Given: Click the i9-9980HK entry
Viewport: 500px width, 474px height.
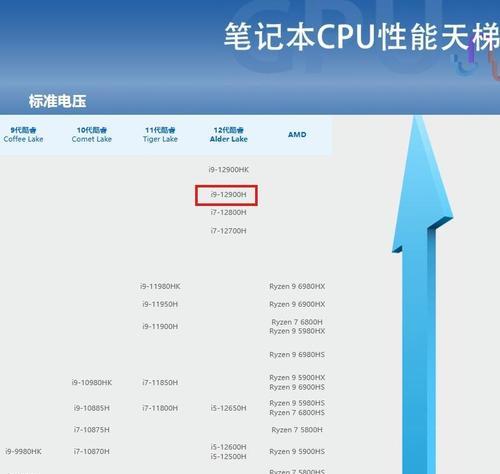Looking at the screenshot, I should click(23, 451).
